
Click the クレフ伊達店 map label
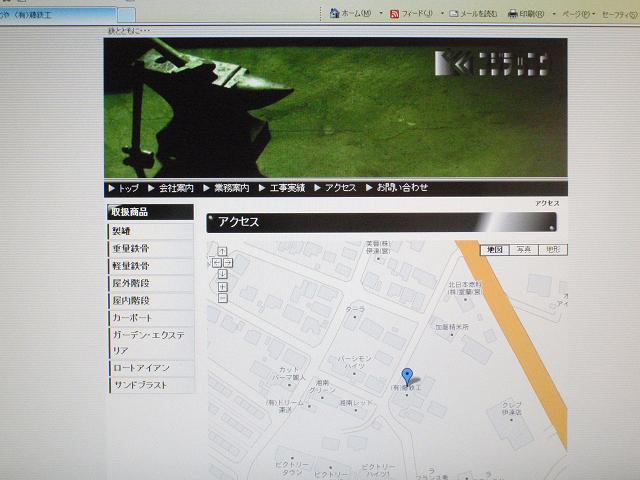[x=511, y=408]
